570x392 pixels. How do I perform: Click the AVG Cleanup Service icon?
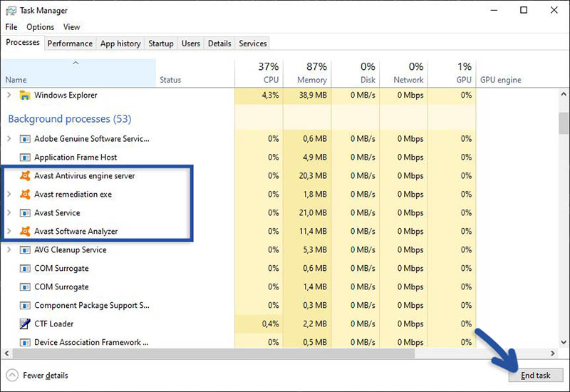(25, 250)
